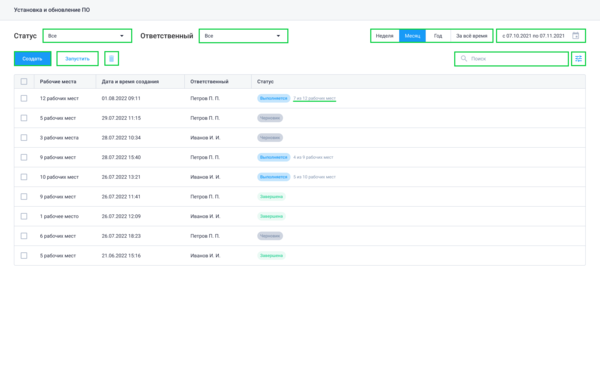The height and width of the screenshot is (386, 600).
Task: Select the Неделя period tab
Action: [385, 36]
